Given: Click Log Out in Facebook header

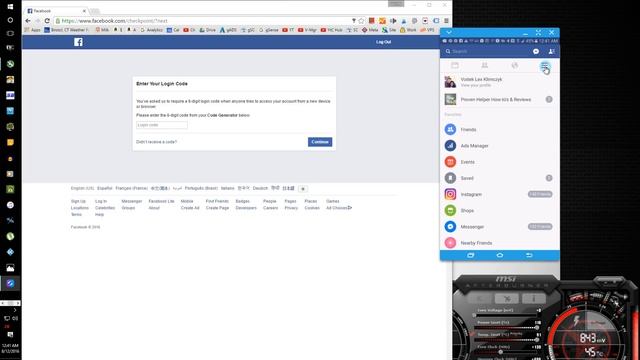Looking at the screenshot, I should [x=383, y=42].
